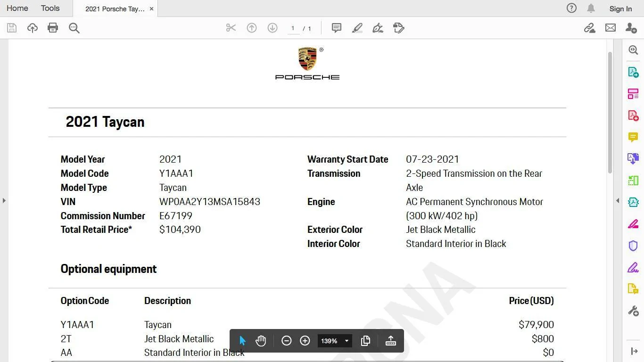
Task: Click the scissors snapshot icon
Action: coord(231,28)
